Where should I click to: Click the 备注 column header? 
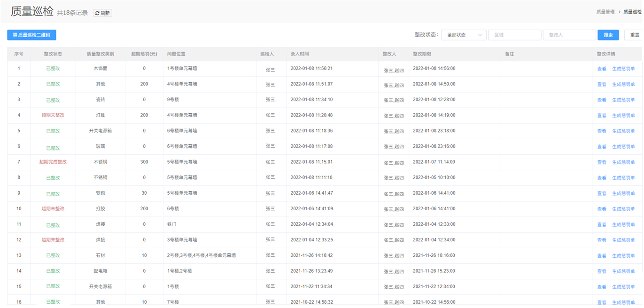click(x=509, y=54)
